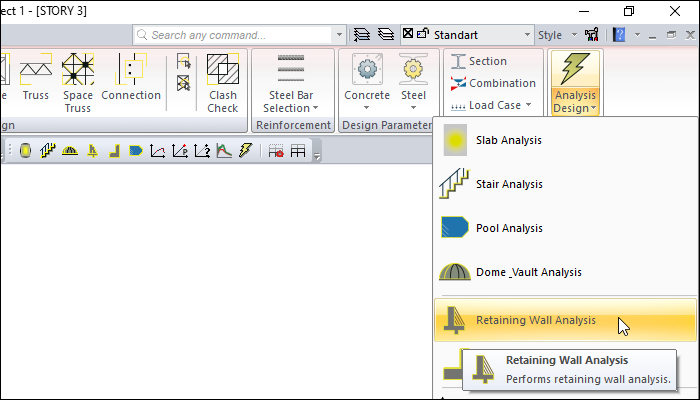Click the upper small selection icon beside Clash Check

pyautogui.click(x=183, y=62)
